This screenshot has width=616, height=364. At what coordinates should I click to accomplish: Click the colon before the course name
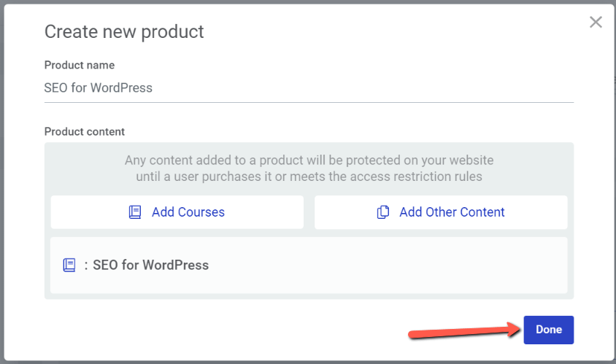[86, 266]
